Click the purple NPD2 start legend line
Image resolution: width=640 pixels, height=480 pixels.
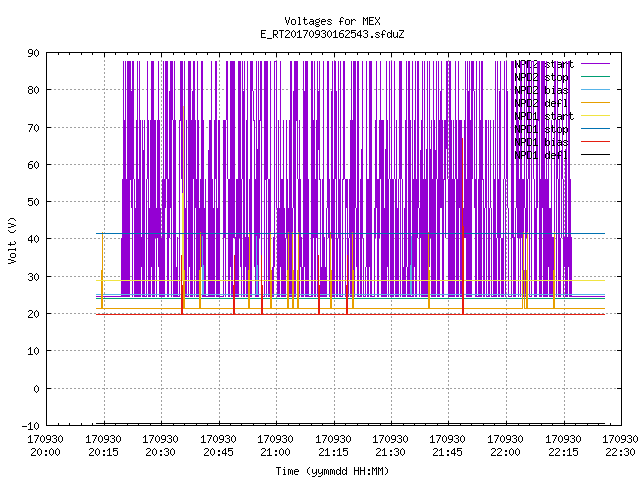(x=595, y=64)
